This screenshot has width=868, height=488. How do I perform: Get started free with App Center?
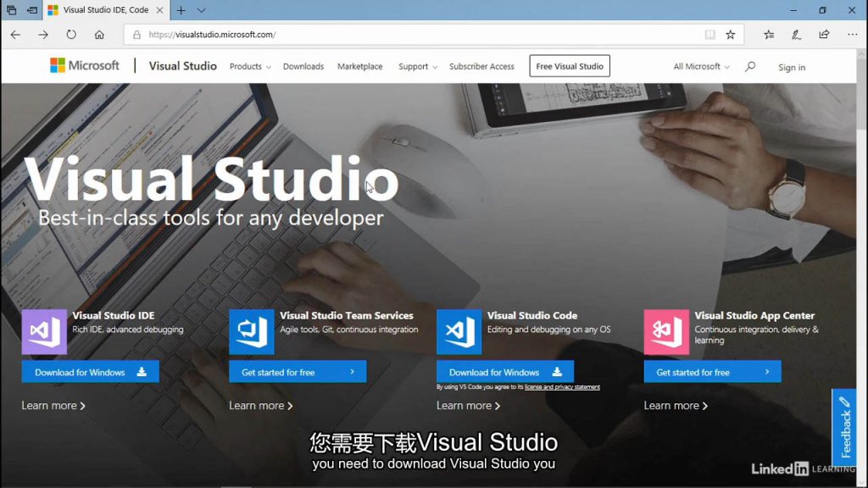[712, 372]
